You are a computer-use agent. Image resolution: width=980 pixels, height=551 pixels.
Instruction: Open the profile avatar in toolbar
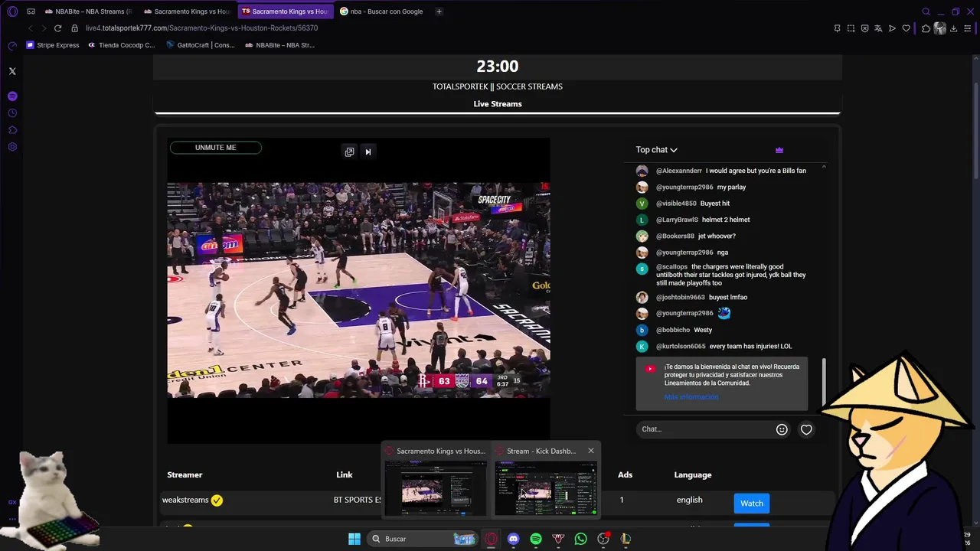939,28
